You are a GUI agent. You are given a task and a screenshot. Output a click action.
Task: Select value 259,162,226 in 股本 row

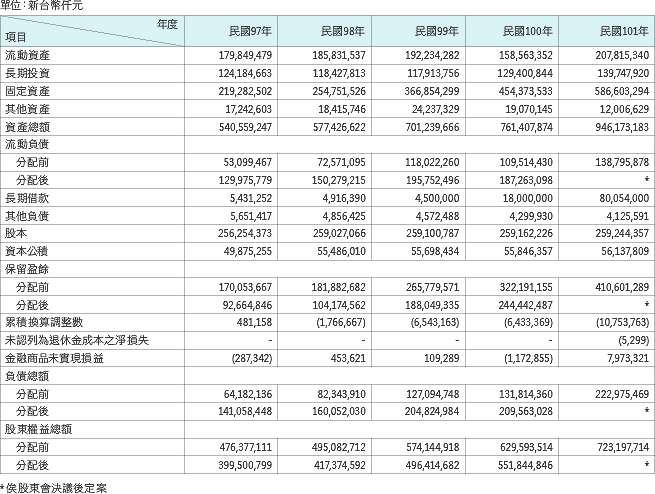[x=526, y=233]
